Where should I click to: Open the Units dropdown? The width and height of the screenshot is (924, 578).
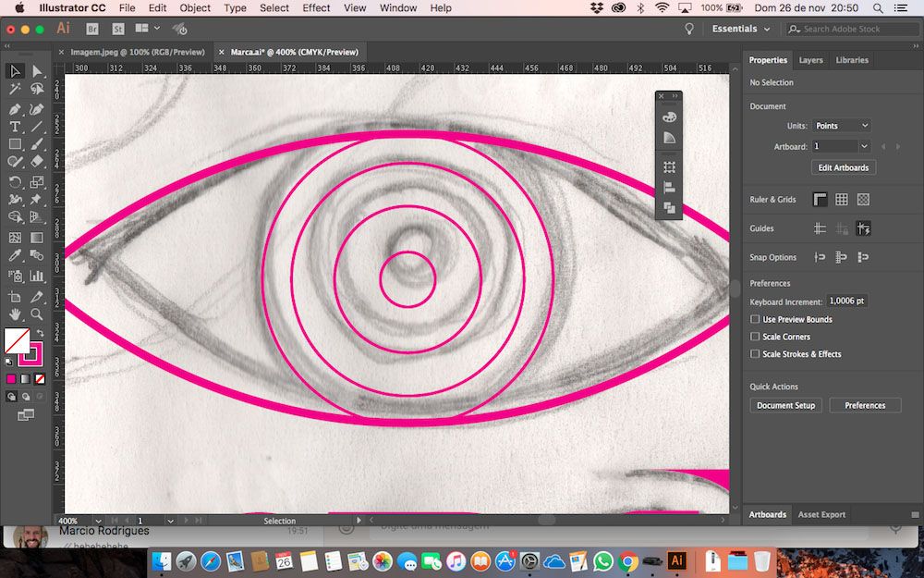(x=841, y=126)
